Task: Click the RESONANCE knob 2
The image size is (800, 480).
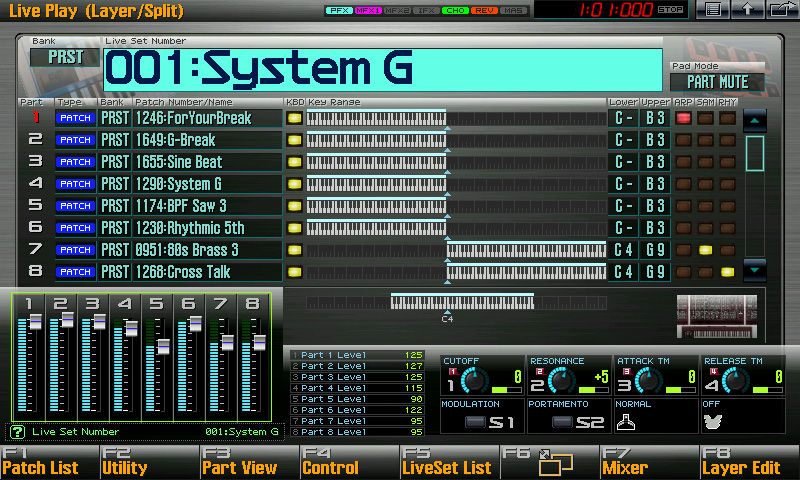Action: point(561,381)
